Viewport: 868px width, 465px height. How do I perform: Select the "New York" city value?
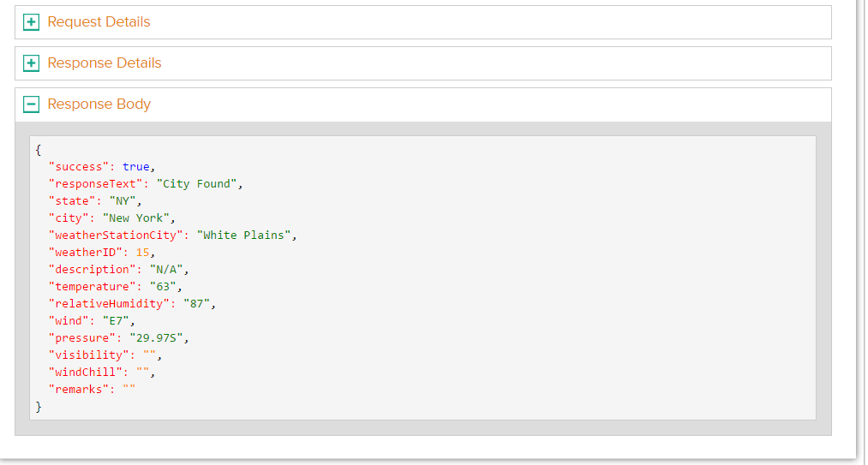tap(136, 218)
